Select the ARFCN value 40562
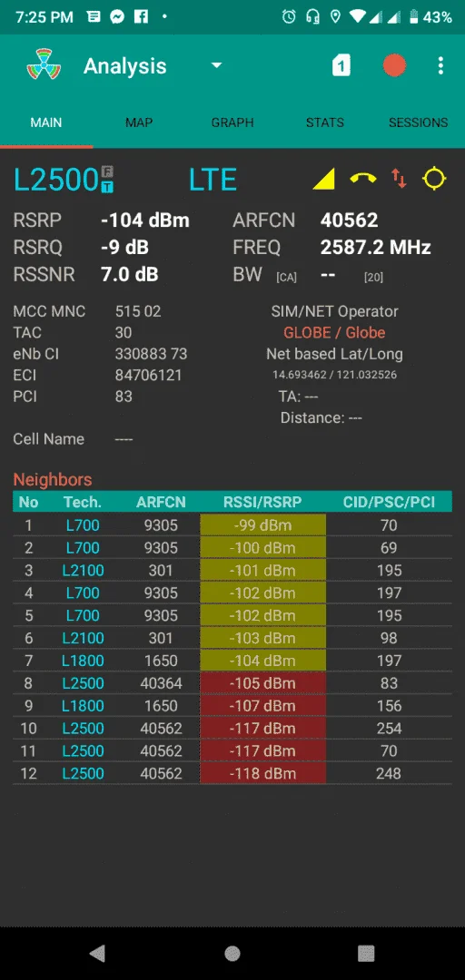The height and width of the screenshot is (980, 465). (350, 220)
